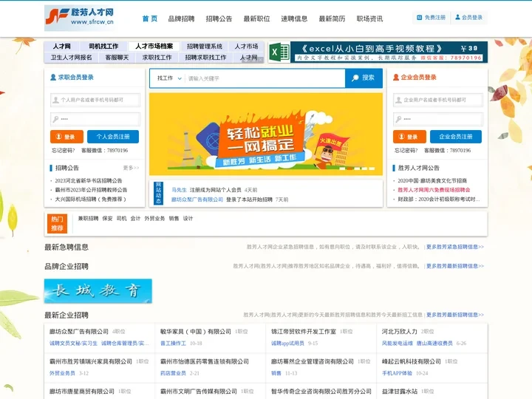Open the red 胜芳人才网周六免费现场招聘会 link
This screenshot has height=399, width=532.
click(434, 190)
